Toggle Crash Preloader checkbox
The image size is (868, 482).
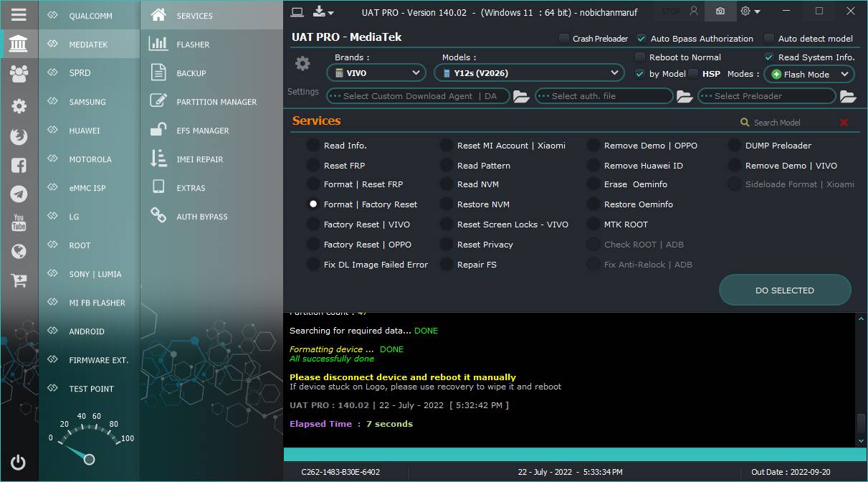pyautogui.click(x=564, y=39)
